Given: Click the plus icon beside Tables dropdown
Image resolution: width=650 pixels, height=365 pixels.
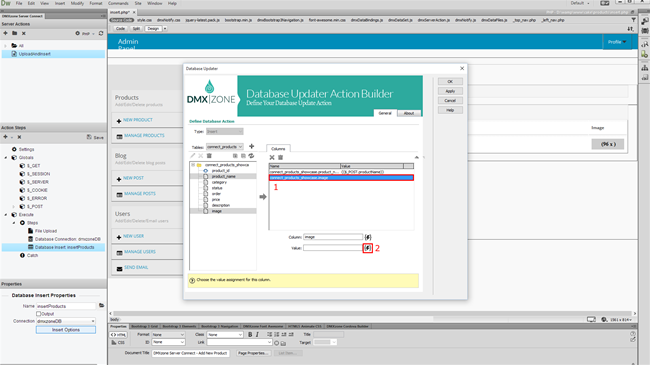Looking at the screenshot, I should 252,146.
